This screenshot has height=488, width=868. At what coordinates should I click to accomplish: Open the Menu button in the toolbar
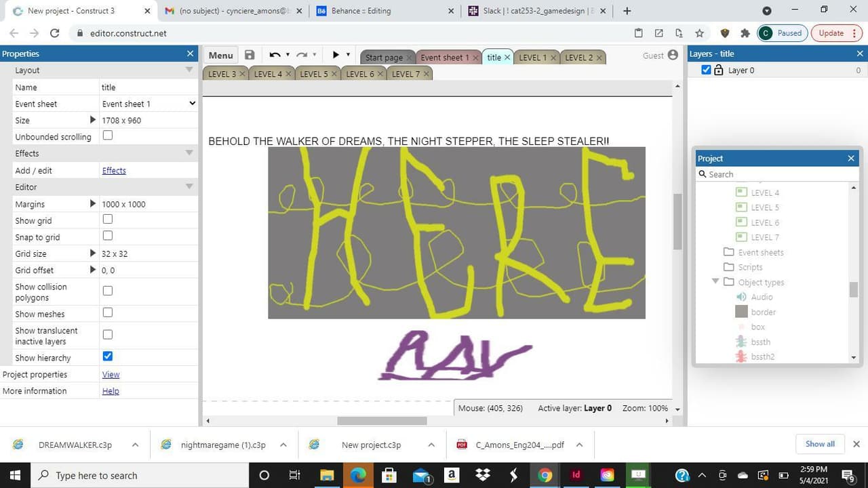(220, 56)
